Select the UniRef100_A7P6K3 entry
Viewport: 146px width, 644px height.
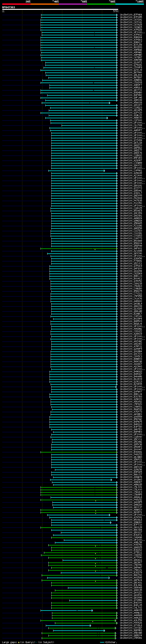point(131,40)
